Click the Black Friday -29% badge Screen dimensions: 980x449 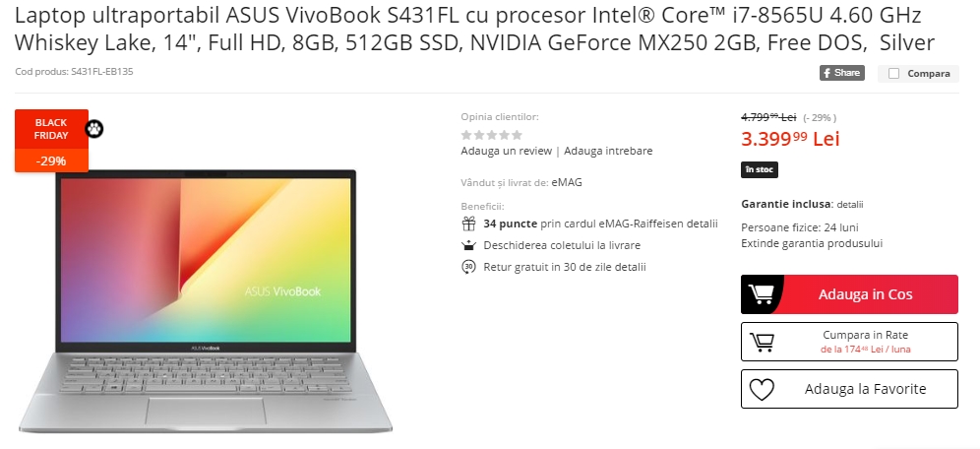point(51,141)
